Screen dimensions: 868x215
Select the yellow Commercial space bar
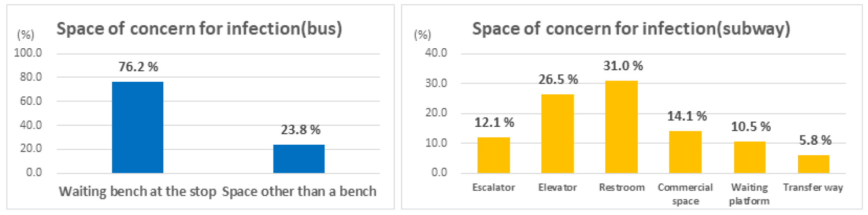pos(685,152)
